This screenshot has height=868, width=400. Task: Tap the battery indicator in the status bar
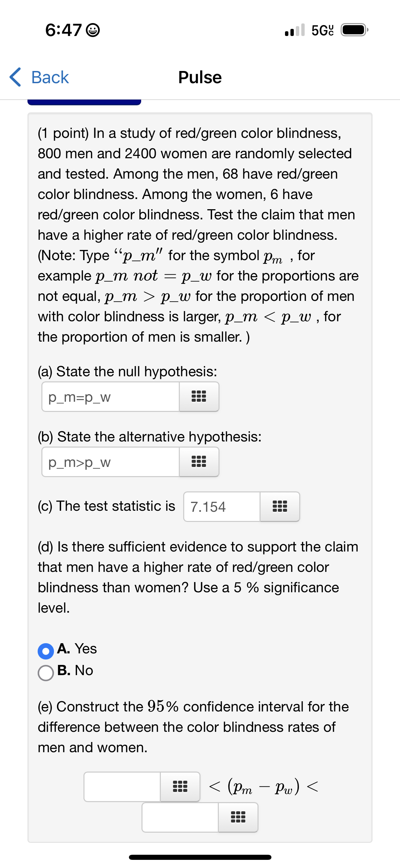click(353, 30)
